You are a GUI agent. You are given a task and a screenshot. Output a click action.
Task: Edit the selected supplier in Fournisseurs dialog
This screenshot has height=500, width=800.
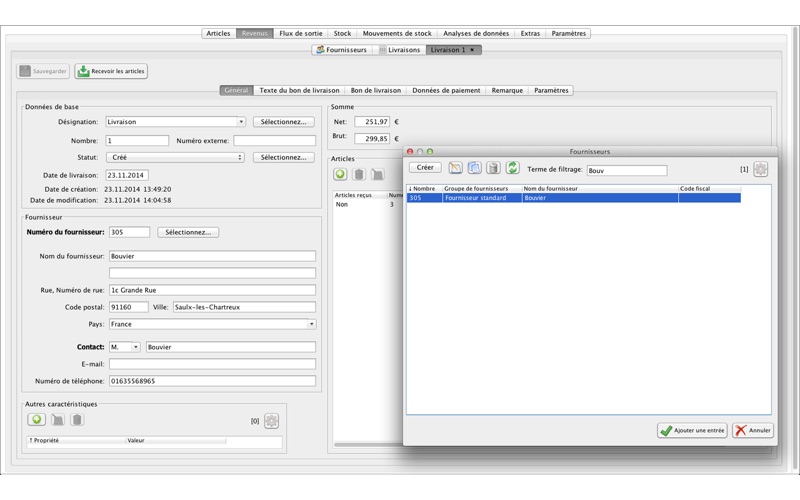[x=455, y=168]
